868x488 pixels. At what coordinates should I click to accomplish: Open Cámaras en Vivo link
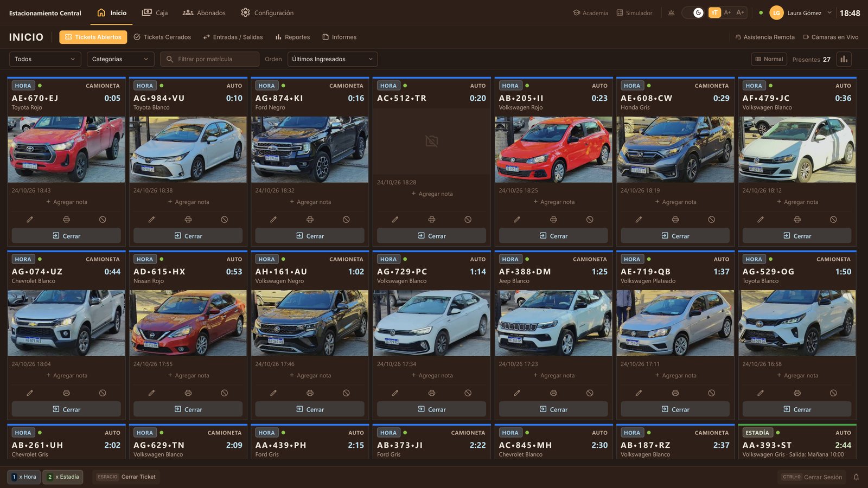(831, 37)
